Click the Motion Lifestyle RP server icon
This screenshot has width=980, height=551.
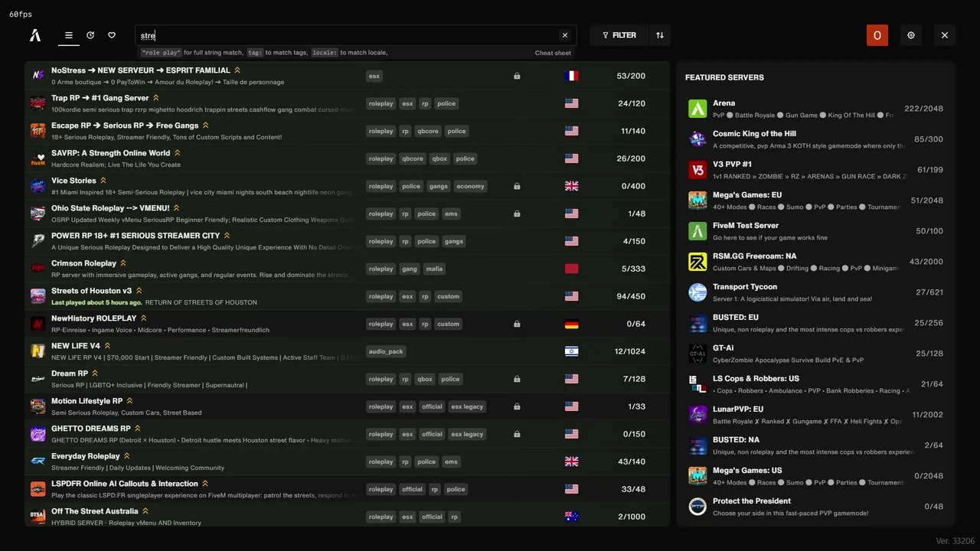click(38, 406)
